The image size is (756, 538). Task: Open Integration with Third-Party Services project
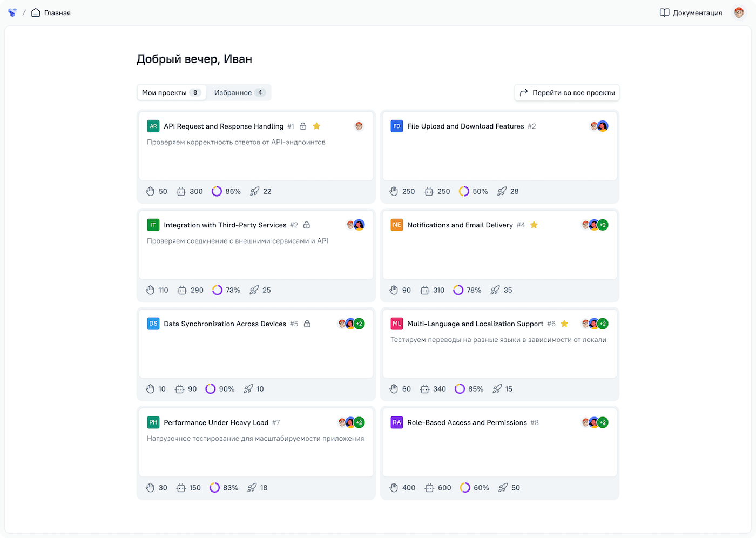click(225, 225)
